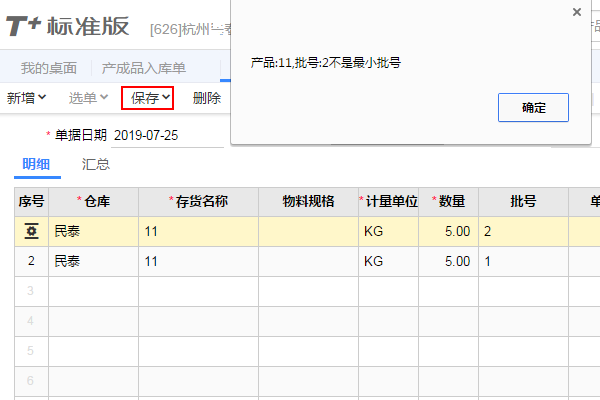600x400 pixels.
Task: Click the 删除 toolbar button
Action: [207, 98]
